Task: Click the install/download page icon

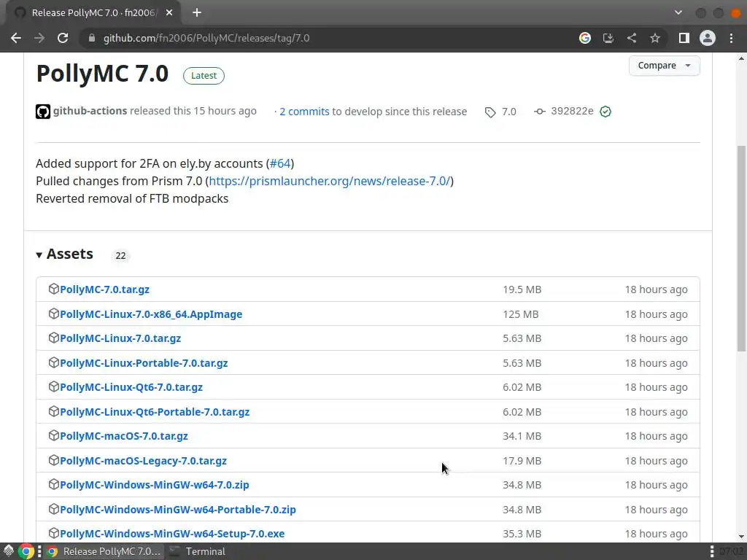Action: 608,38
